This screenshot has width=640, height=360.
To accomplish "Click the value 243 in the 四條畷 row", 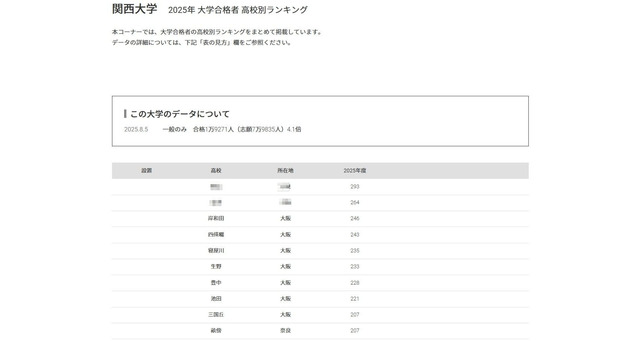I will click(x=355, y=235).
